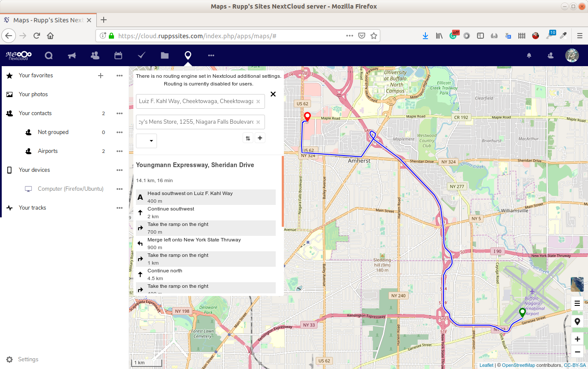Open more apps ellipsis in header
Screen dimensions: 588x369
pyautogui.click(x=211, y=55)
